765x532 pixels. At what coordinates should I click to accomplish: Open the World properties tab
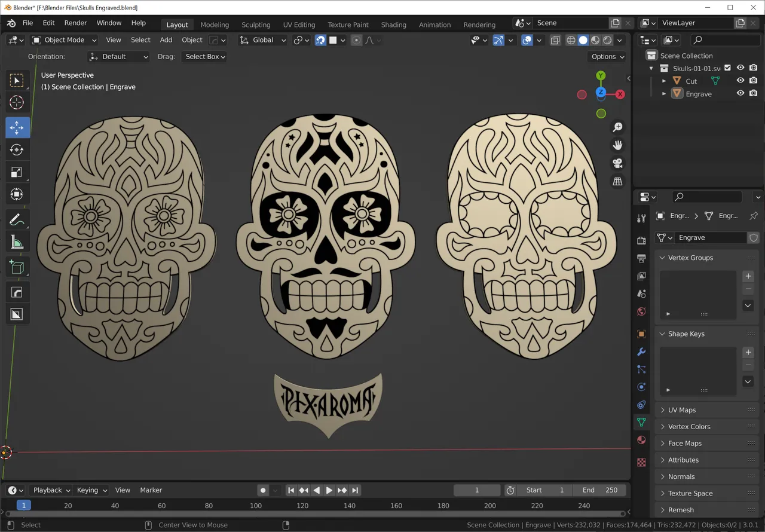(x=641, y=311)
